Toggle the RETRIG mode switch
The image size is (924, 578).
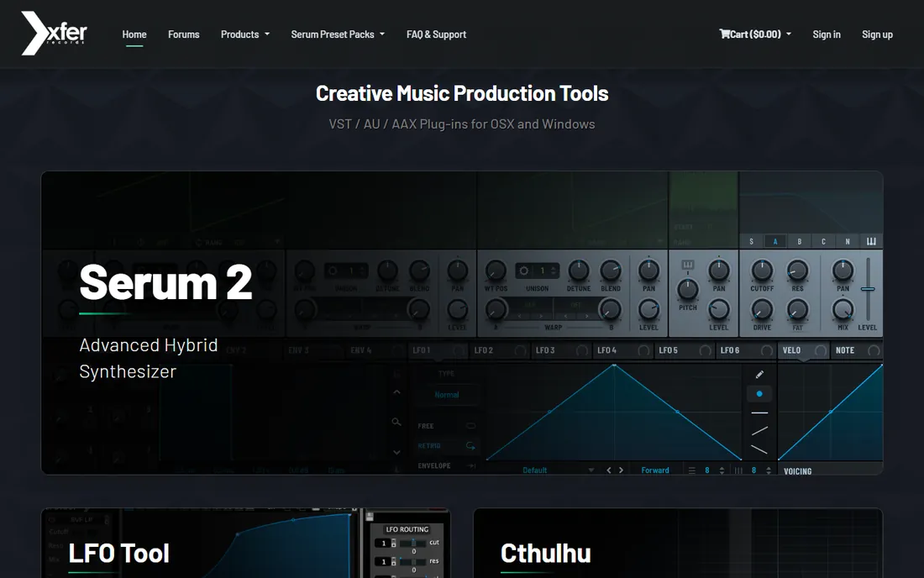(x=471, y=446)
